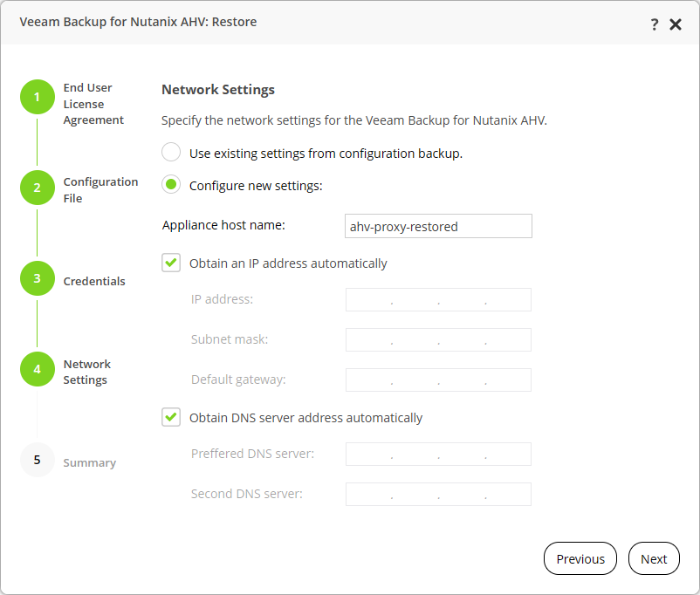Proceed with the Next button
The image size is (700, 595).
(654, 558)
